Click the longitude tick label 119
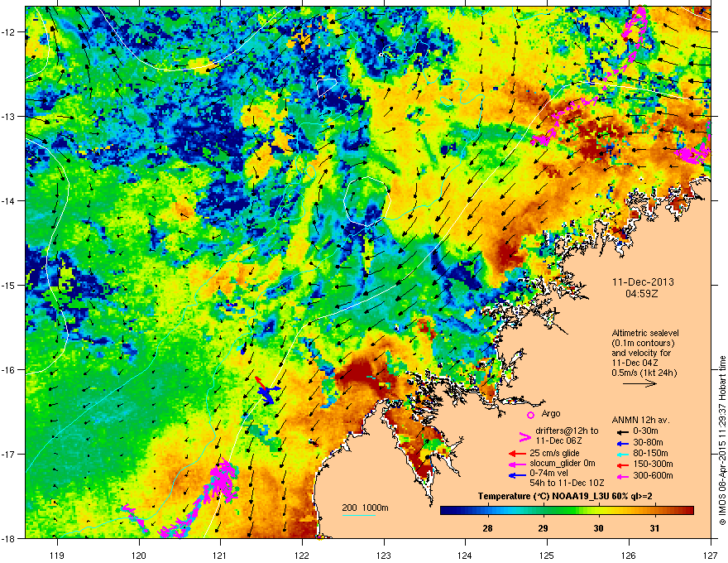The width and height of the screenshot is (728, 563). click(57, 555)
